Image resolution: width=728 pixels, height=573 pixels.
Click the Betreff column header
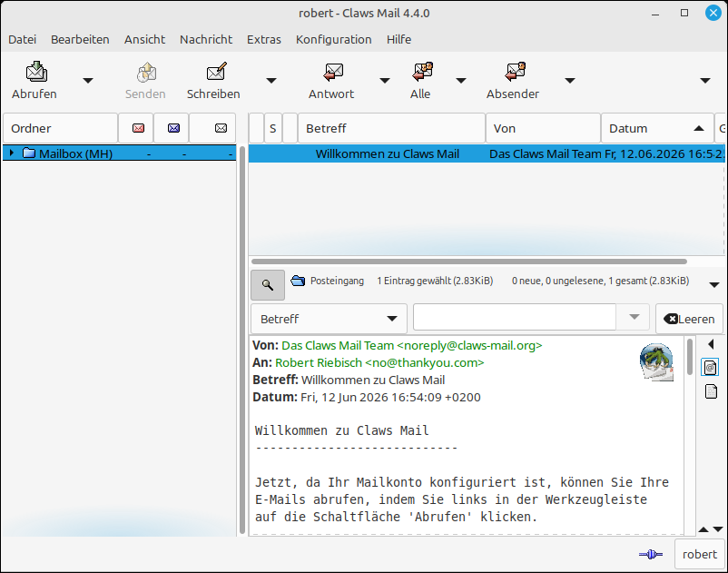(x=391, y=128)
